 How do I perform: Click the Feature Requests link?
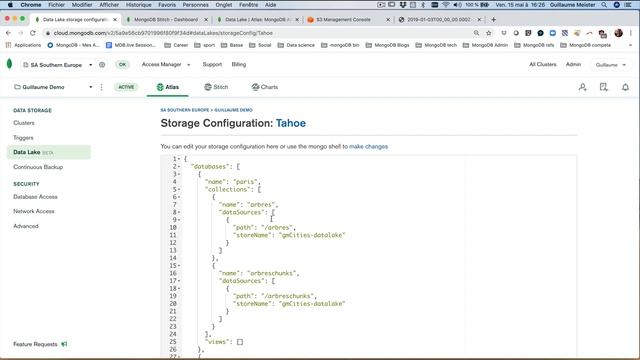pyautogui.click(x=35, y=344)
